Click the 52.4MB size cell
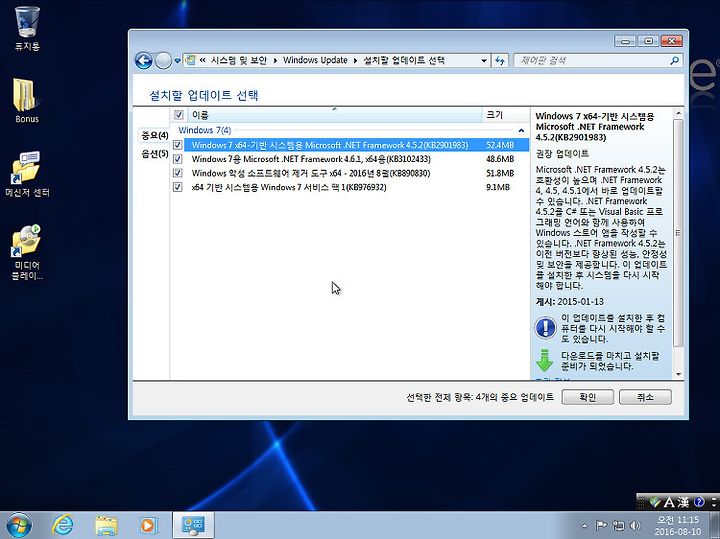The width and height of the screenshot is (720, 539). (x=500, y=145)
